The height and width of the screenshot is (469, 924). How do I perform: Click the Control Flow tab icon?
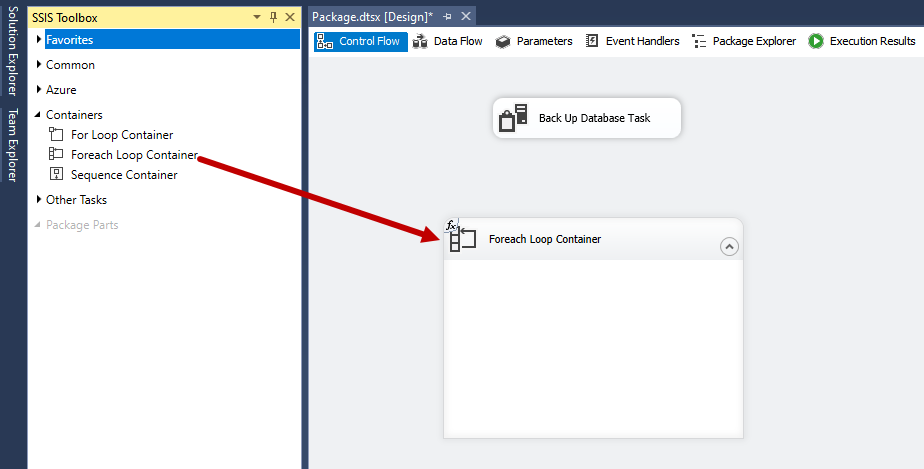[325, 41]
